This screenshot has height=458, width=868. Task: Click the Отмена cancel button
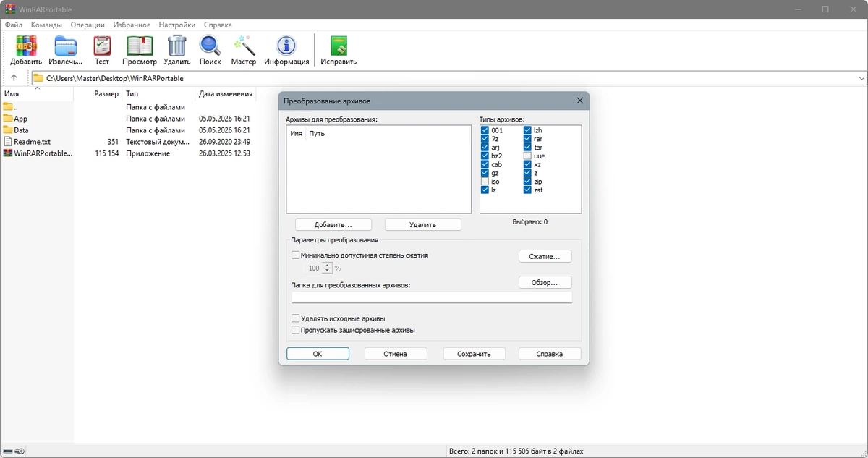click(x=395, y=354)
